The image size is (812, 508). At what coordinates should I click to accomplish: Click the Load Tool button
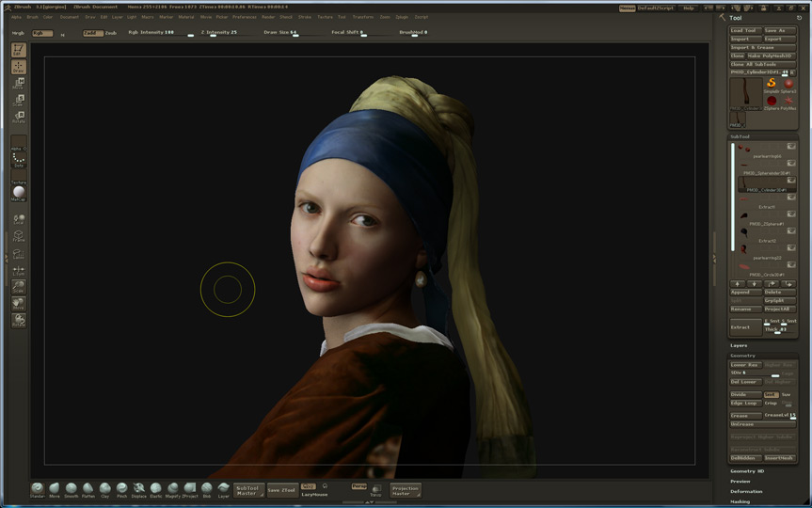click(x=746, y=30)
